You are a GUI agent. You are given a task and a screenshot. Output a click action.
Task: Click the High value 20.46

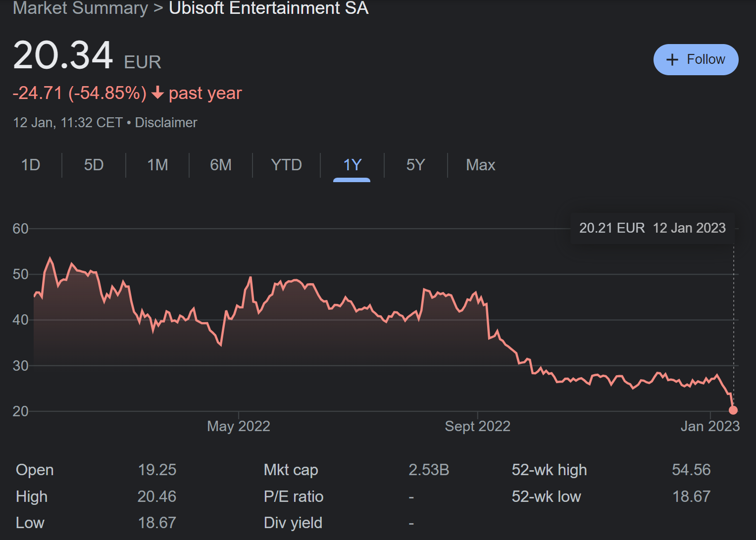pos(156,496)
